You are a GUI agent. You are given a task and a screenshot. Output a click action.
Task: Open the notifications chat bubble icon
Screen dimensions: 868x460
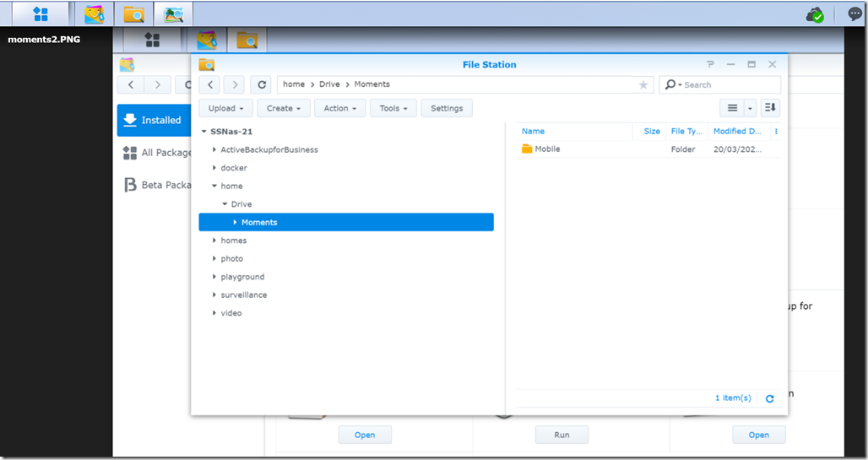coord(854,14)
